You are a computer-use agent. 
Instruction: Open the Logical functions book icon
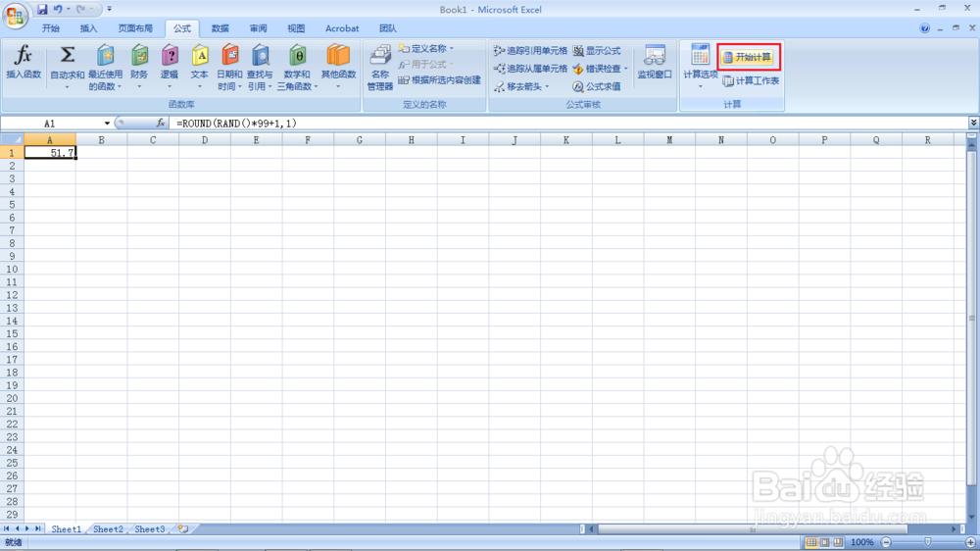pyautogui.click(x=170, y=56)
